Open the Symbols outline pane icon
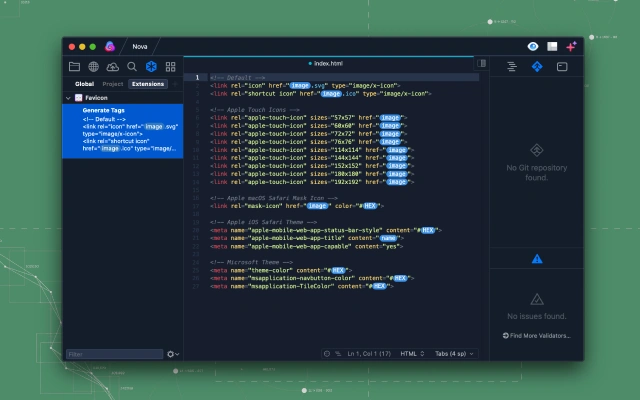The image size is (640, 400). [512, 67]
